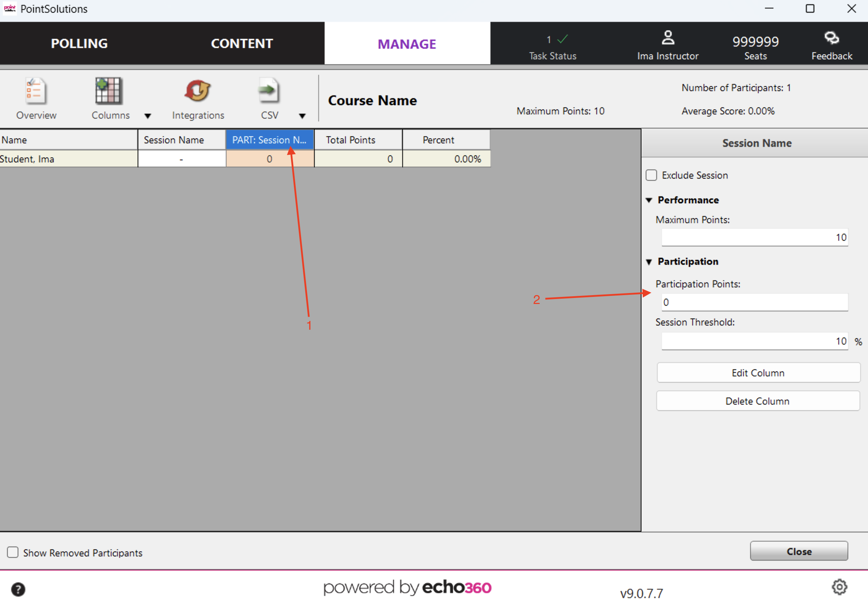Click the Columns grid icon

(x=109, y=91)
